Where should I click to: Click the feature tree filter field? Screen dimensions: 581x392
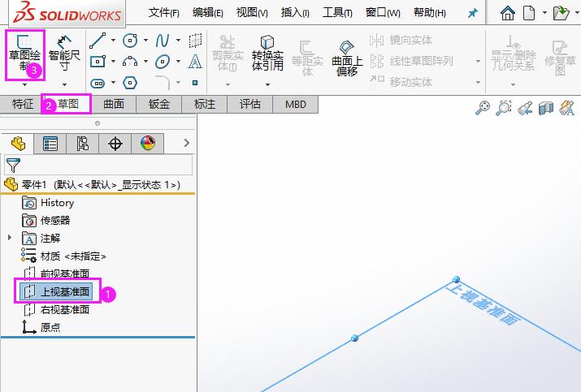[98, 165]
